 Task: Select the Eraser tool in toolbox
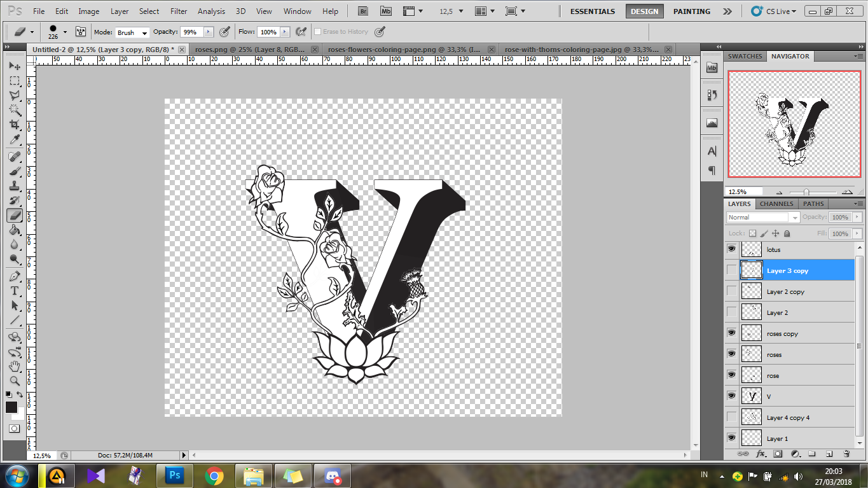[x=15, y=215]
